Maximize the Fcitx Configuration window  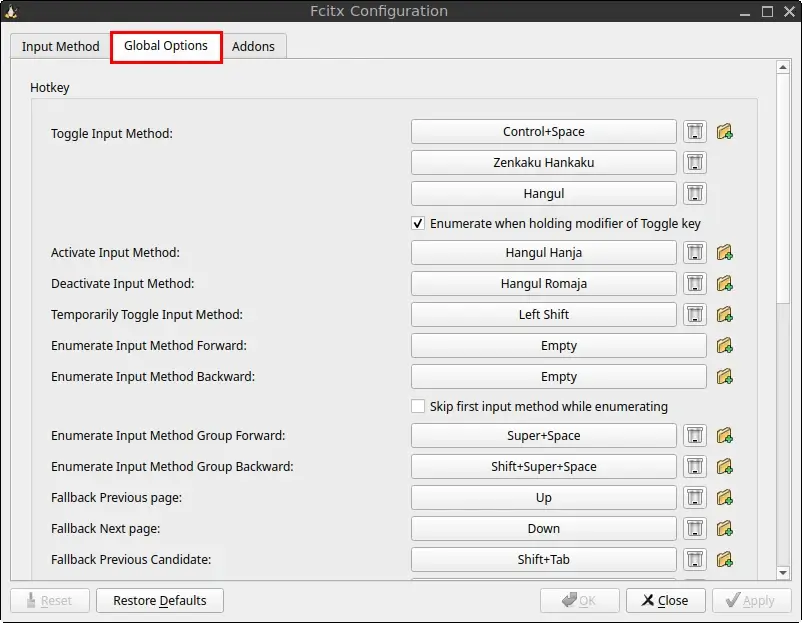[767, 11]
